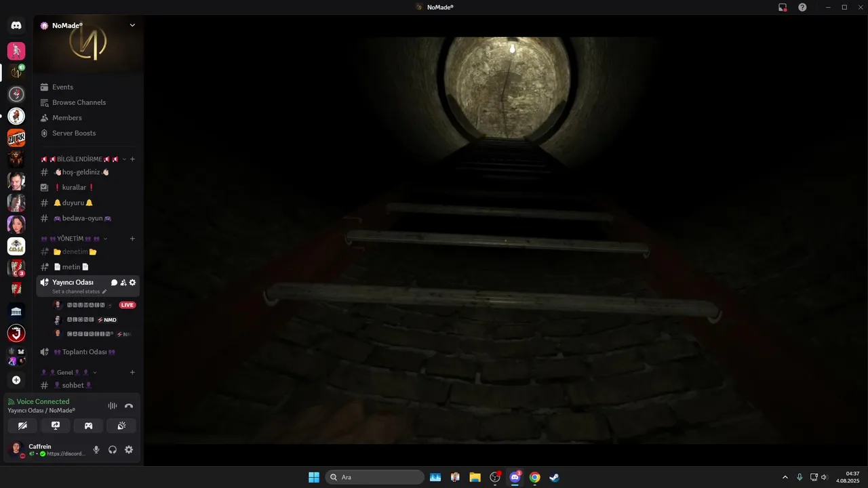
Task: Join the Toplantı Odası voice channel
Action: 88,352
